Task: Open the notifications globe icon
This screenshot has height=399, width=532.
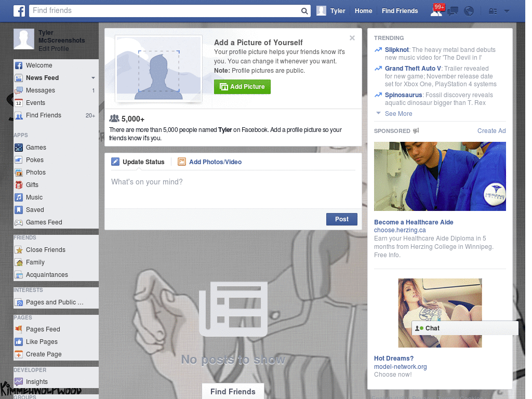Action: coord(469,11)
